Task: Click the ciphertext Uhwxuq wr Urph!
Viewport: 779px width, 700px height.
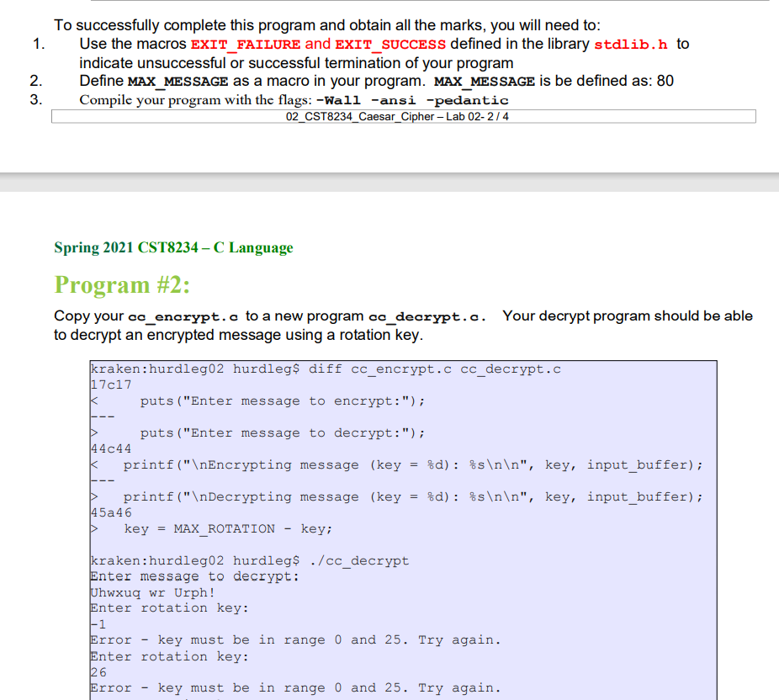Action: 152,592
